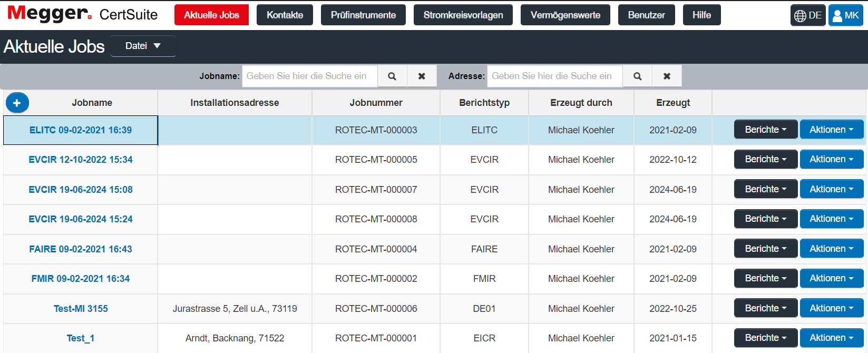
Task: Open Berichte dropdown for Test_1 row
Action: tap(765, 338)
